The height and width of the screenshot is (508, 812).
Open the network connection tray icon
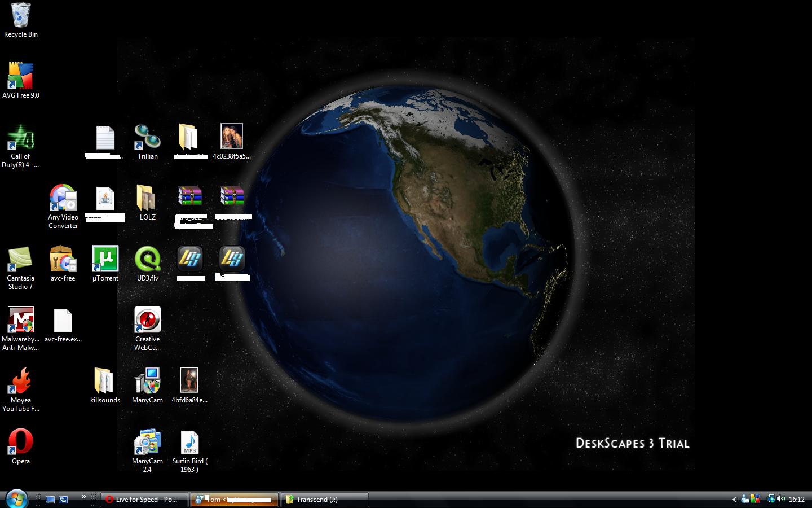pyautogui.click(x=770, y=499)
